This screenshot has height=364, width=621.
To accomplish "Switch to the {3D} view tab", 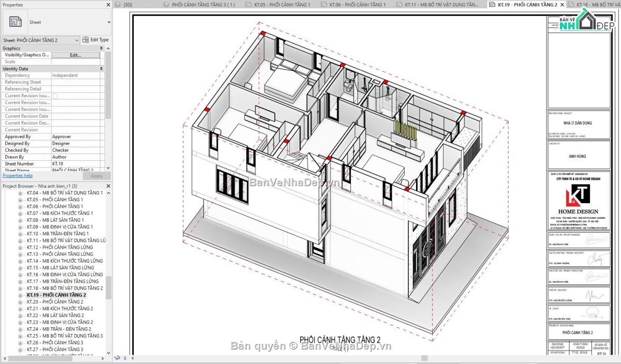I will [127, 5].
